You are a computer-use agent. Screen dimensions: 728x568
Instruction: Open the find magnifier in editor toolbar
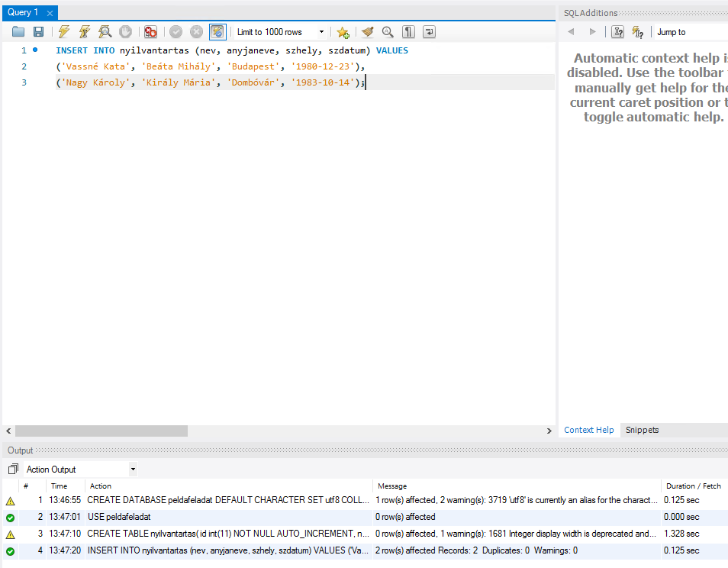click(x=388, y=32)
